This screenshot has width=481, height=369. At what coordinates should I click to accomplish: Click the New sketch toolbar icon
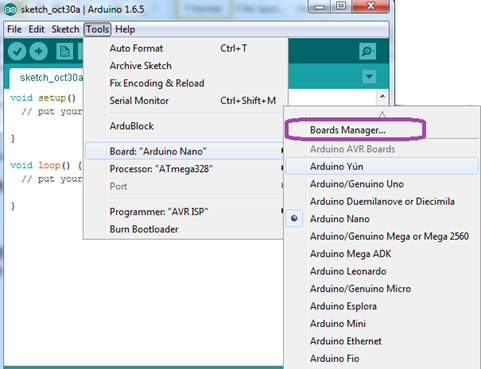coord(64,51)
